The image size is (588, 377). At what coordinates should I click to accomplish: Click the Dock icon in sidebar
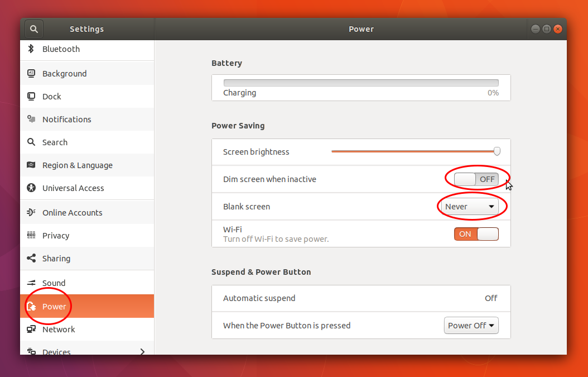point(31,97)
